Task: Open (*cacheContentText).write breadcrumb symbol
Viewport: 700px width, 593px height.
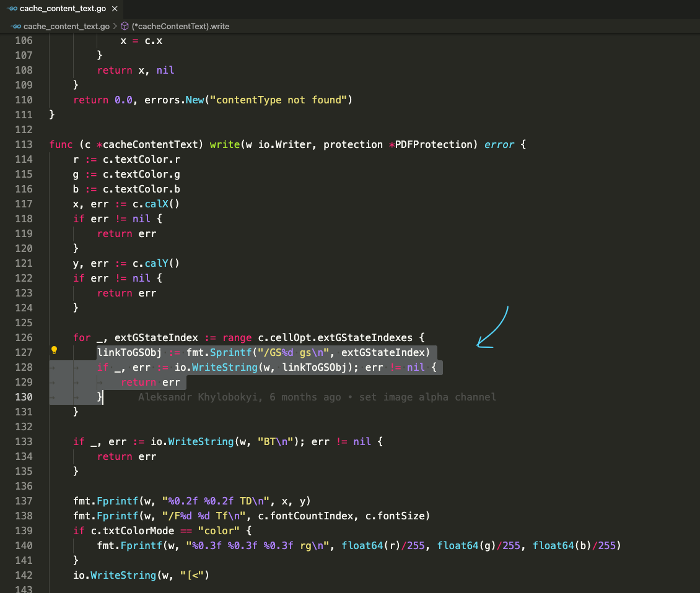Action: (x=180, y=27)
